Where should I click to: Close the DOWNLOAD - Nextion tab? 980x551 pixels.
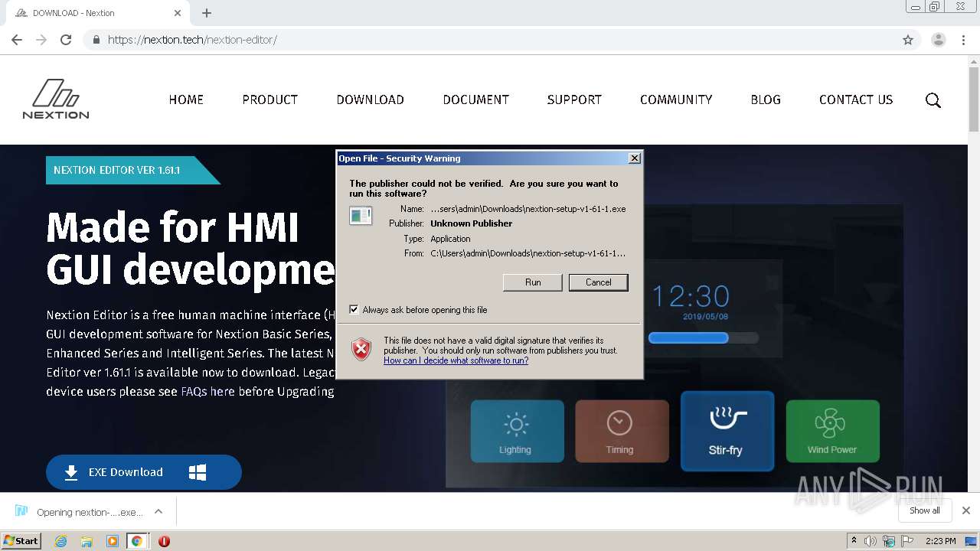[178, 13]
